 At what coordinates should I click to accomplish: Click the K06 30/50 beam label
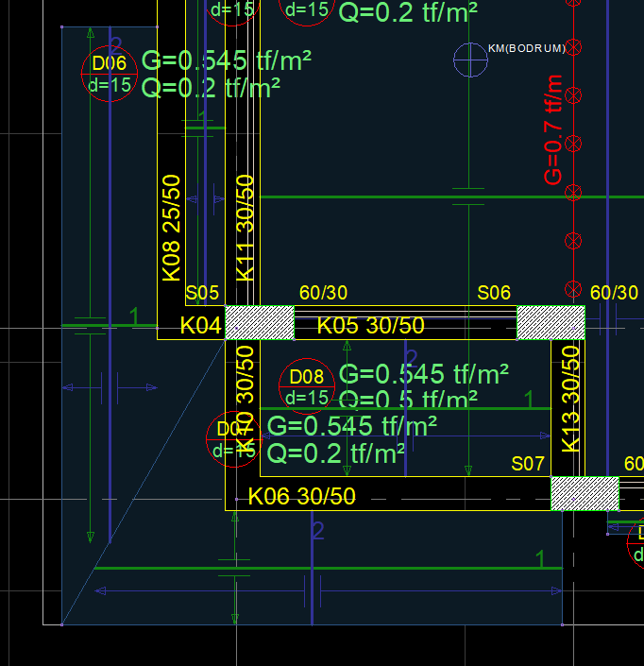click(301, 497)
